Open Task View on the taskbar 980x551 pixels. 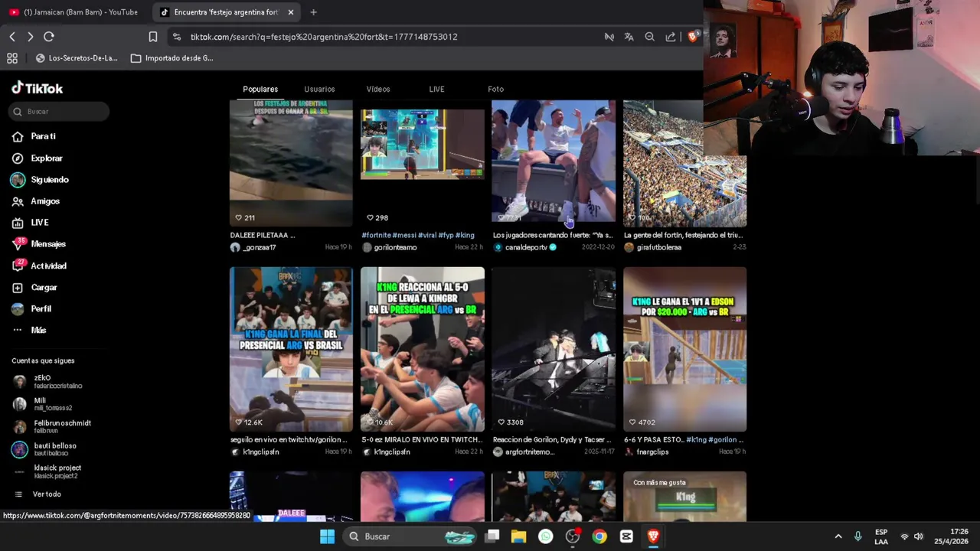point(492,536)
